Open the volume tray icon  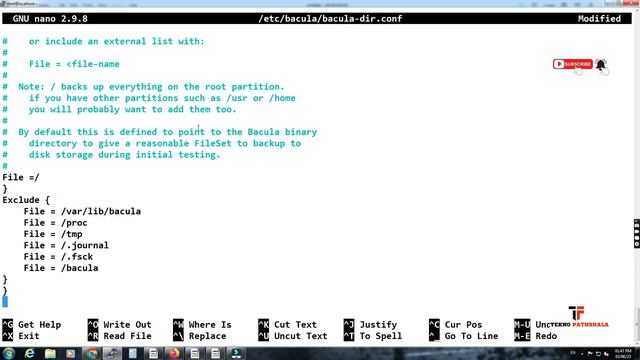click(x=607, y=353)
